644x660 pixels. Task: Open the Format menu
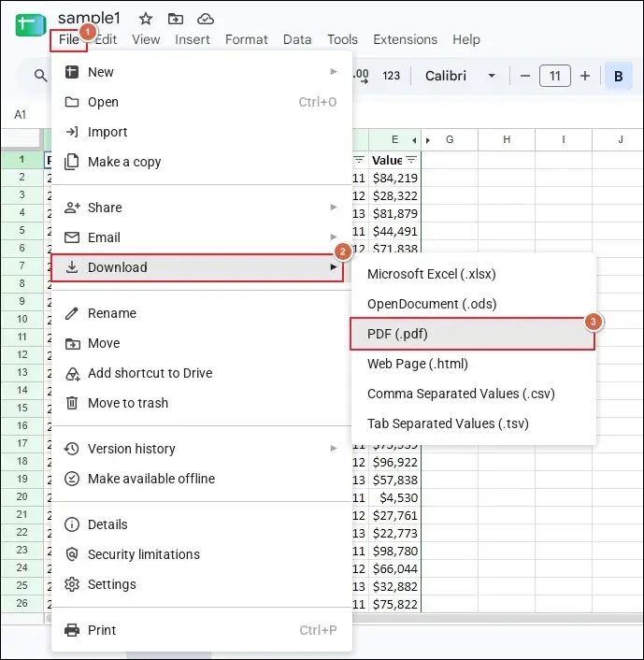pyautogui.click(x=246, y=39)
